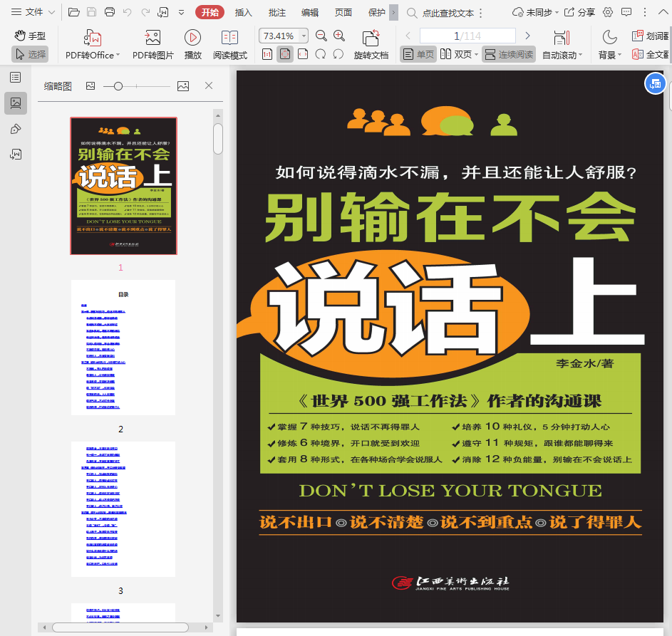Click the thumbnail size slider handle
This screenshot has width=672, height=636.
118,85
